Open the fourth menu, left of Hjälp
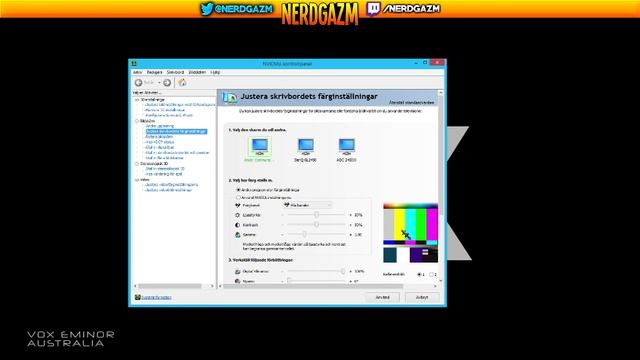Screen dimensions: 640x360 [x=197, y=72]
